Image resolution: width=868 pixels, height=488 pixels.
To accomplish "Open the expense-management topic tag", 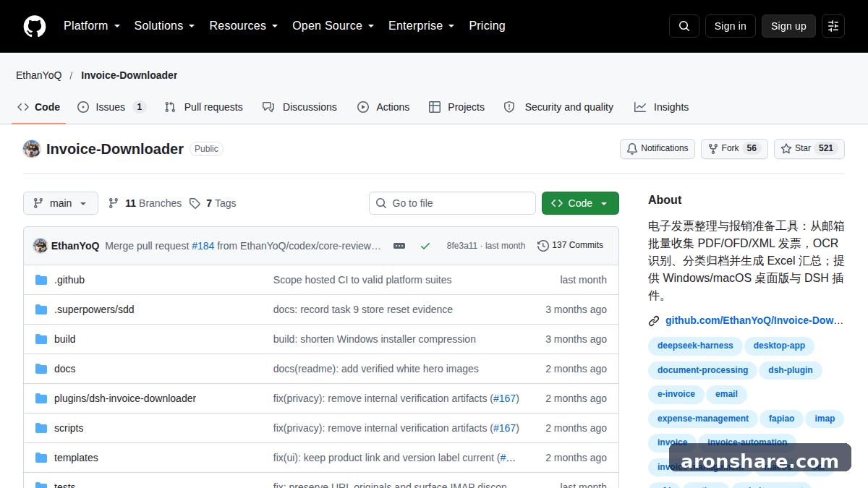I will pos(703,419).
